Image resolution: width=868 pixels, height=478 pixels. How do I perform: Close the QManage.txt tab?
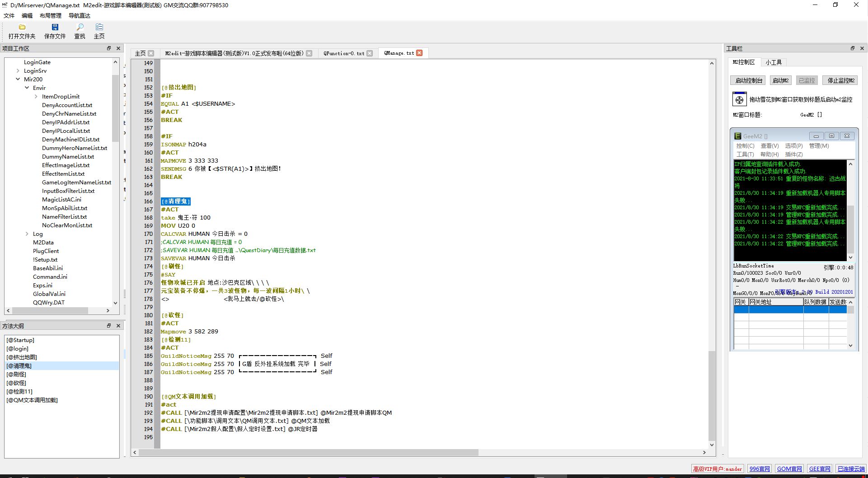click(419, 53)
